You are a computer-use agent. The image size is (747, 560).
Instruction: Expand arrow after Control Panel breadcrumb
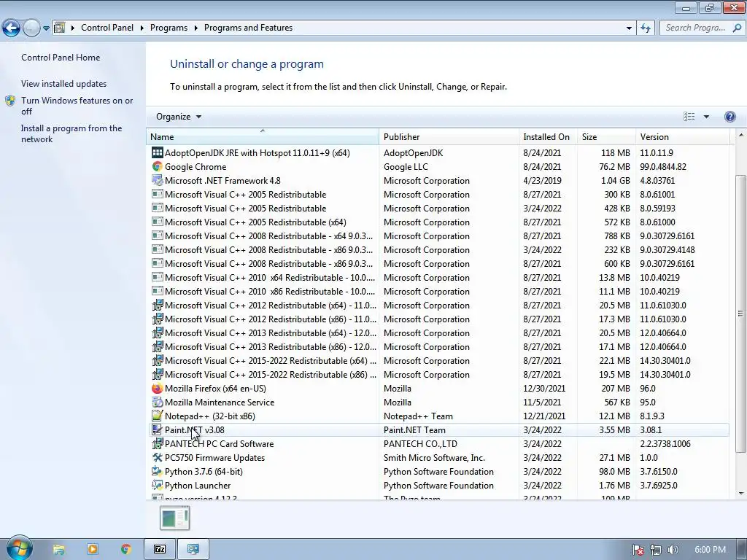[142, 28]
